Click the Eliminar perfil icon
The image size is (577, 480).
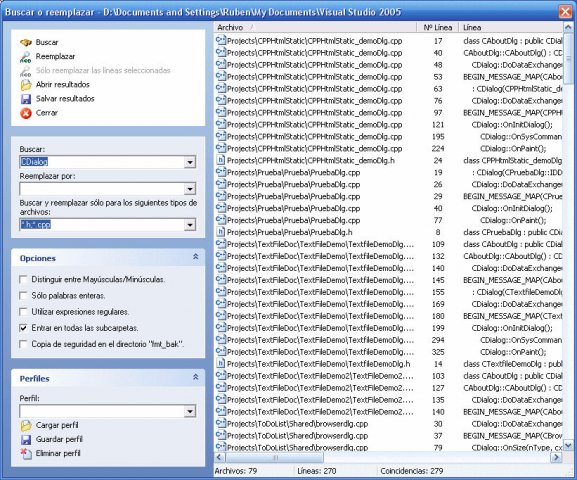click(26, 454)
